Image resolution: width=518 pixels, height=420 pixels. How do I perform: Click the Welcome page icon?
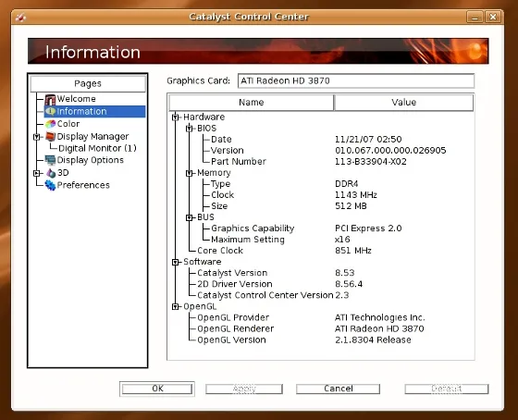click(50, 99)
